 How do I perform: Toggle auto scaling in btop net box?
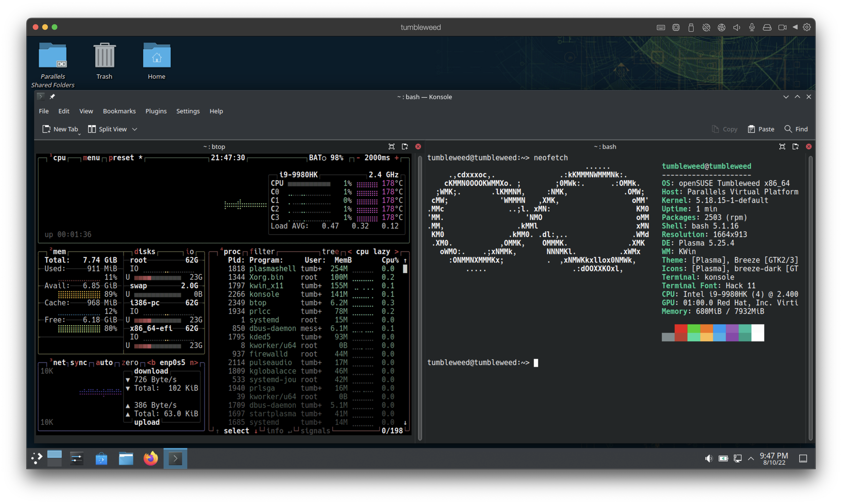pos(104,362)
